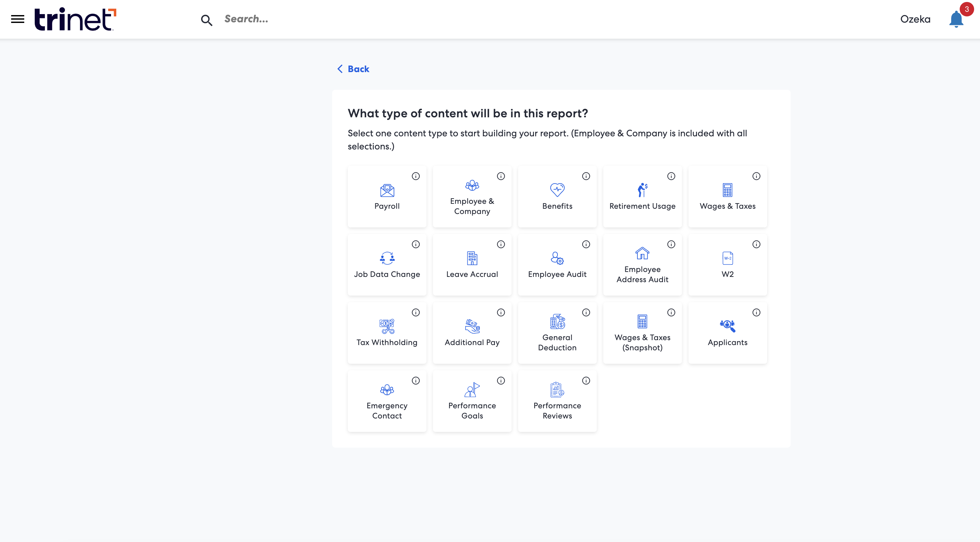This screenshot has height=542, width=980.
Task: Open the Additional Pay info icon
Action: click(501, 313)
